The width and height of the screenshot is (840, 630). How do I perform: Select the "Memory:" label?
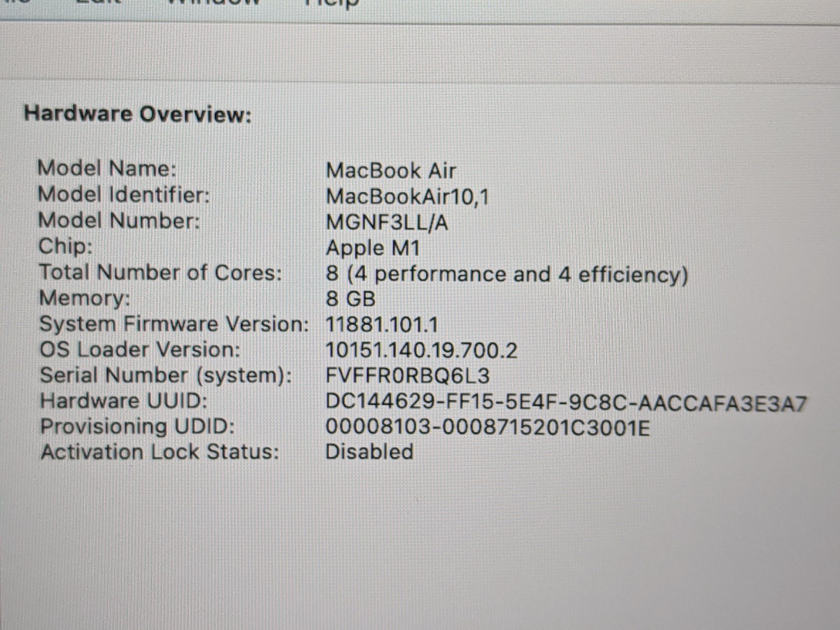coord(85,298)
